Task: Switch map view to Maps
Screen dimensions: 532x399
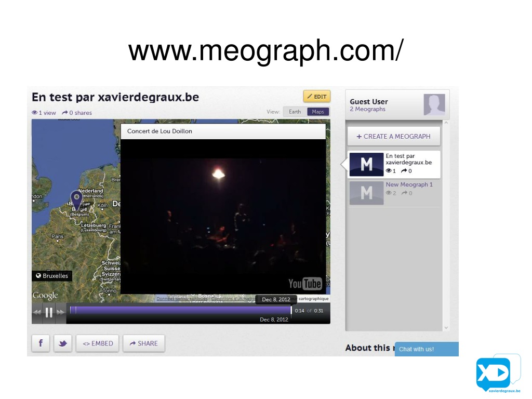Action: [318, 112]
